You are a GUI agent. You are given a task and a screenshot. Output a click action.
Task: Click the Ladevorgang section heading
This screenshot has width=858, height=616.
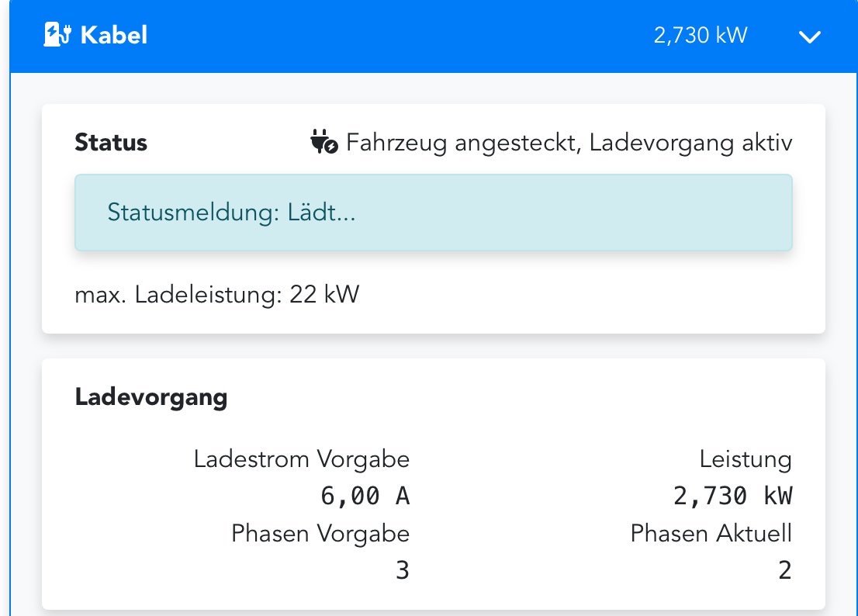[151, 398]
